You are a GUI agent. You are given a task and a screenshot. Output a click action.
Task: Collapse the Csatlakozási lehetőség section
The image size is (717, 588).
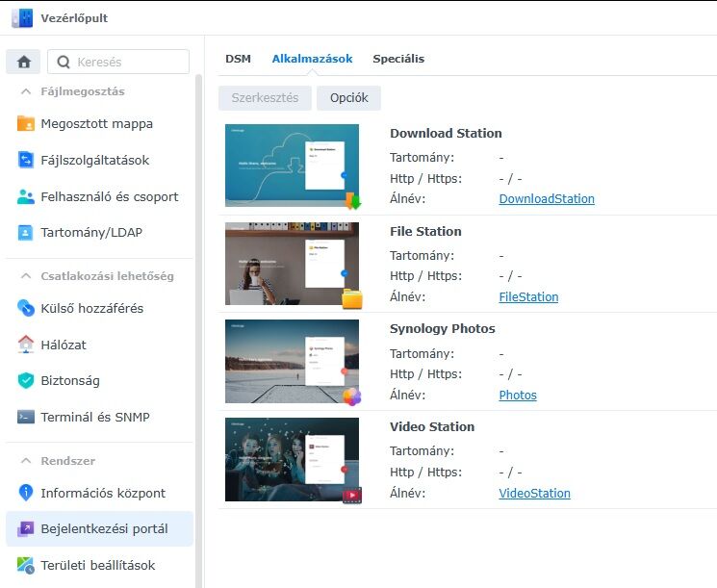click(x=26, y=276)
